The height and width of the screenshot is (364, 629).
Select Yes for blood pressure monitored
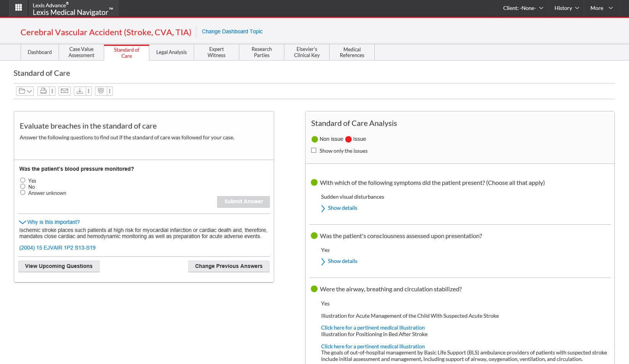tap(23, 180)
